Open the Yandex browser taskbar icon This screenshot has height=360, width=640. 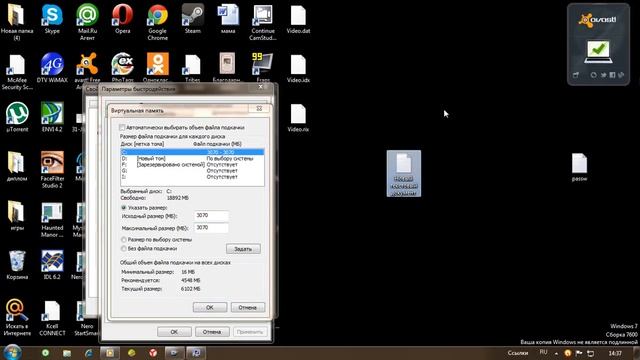click(153, 353)
